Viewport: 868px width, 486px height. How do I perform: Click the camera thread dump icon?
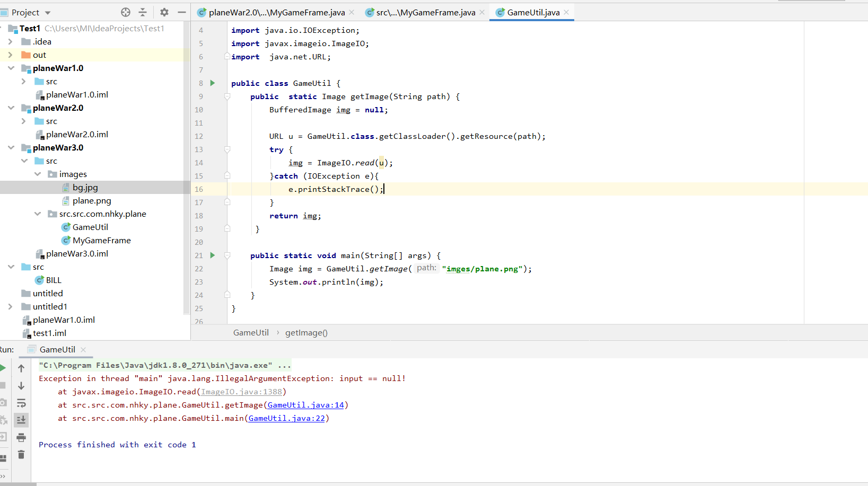[x=3, y=403]
